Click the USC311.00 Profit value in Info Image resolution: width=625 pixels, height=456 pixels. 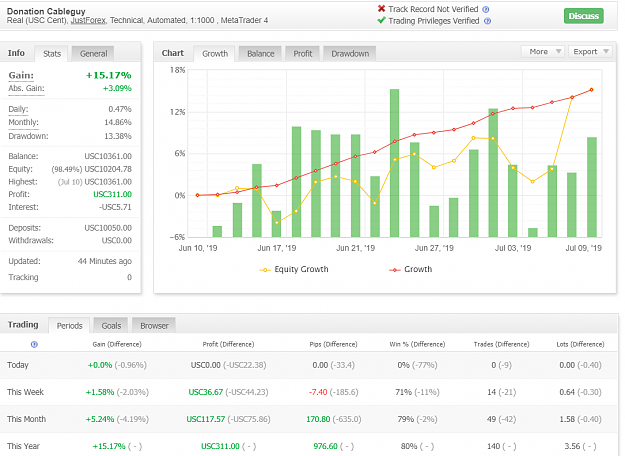[112, 195]
